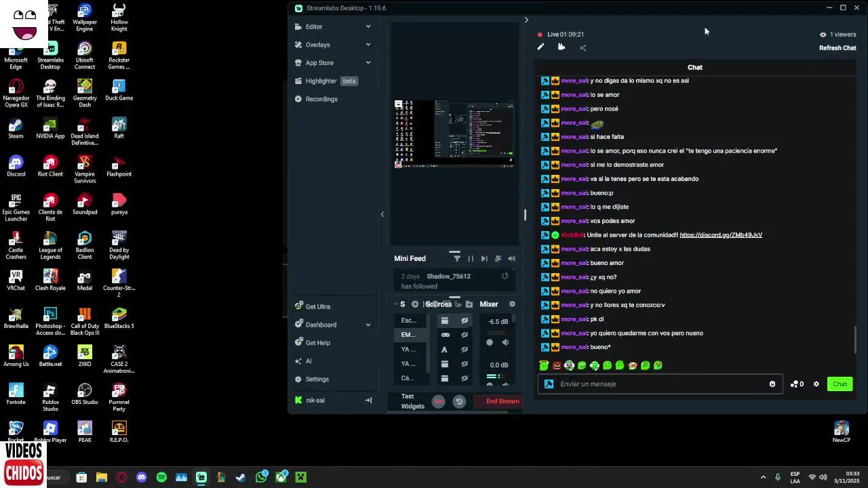Expand the Dashboard chevron
868x488 pixels.
368,325
